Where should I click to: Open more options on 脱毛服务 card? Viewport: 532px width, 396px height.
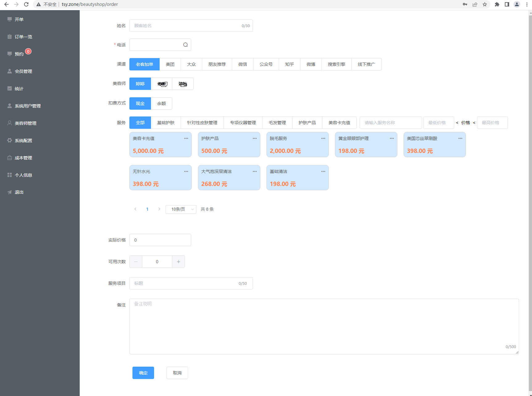[x=323, y=138]
